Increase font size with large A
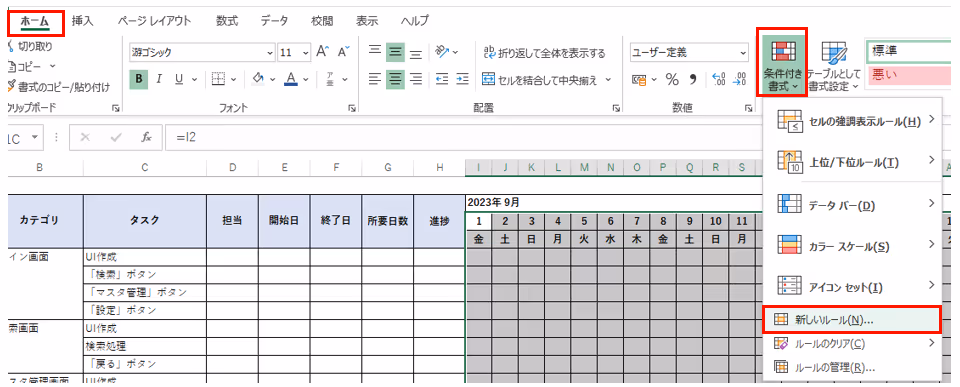 pyautogui.click(x=323, y=52)
